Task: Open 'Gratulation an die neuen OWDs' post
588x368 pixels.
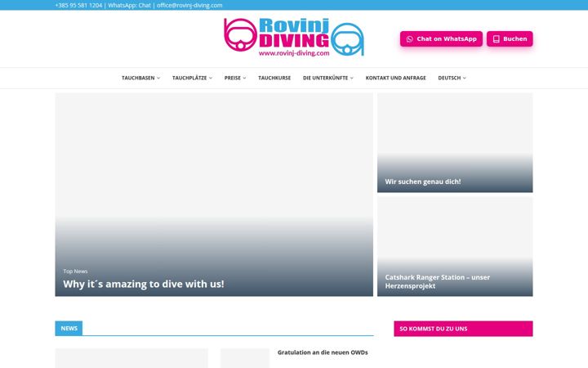Action: [x=323, y=352]
